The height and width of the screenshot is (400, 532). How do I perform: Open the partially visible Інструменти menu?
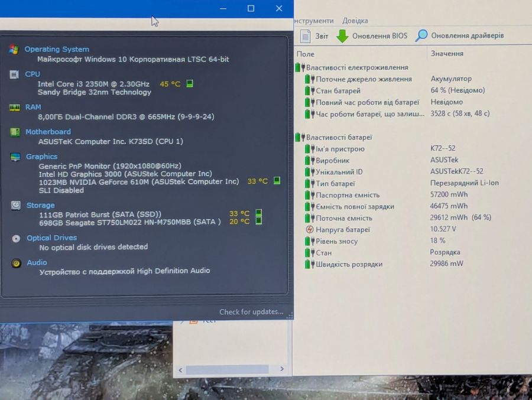point(314,21)
